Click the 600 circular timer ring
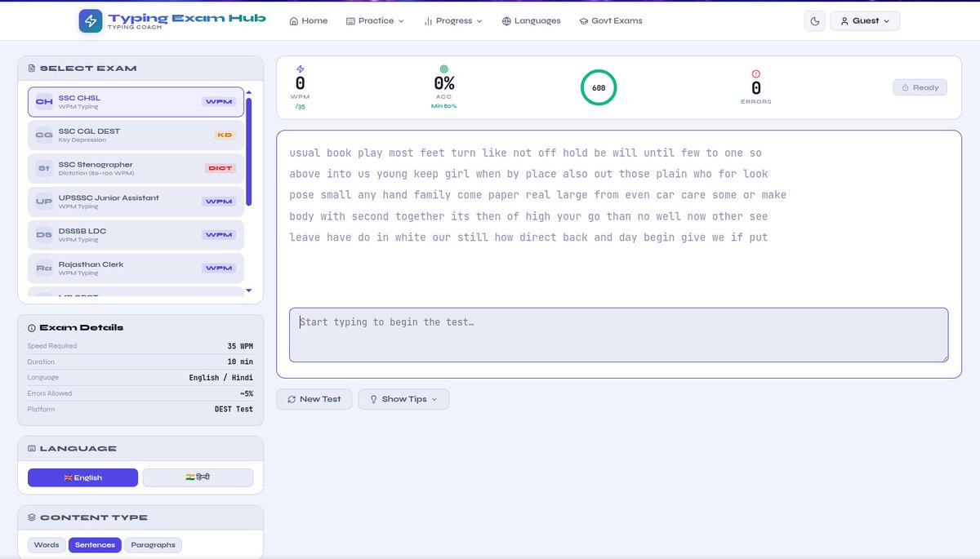980x559 pixels. pyautogui.click(x=599, y=87)
